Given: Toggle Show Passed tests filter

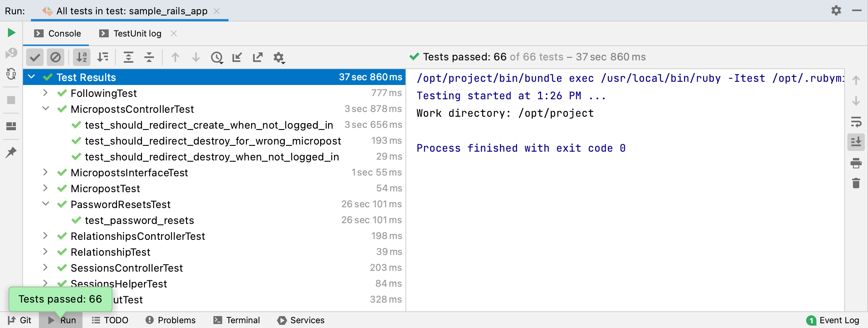Looking at the screenshot, I should 35,57.
